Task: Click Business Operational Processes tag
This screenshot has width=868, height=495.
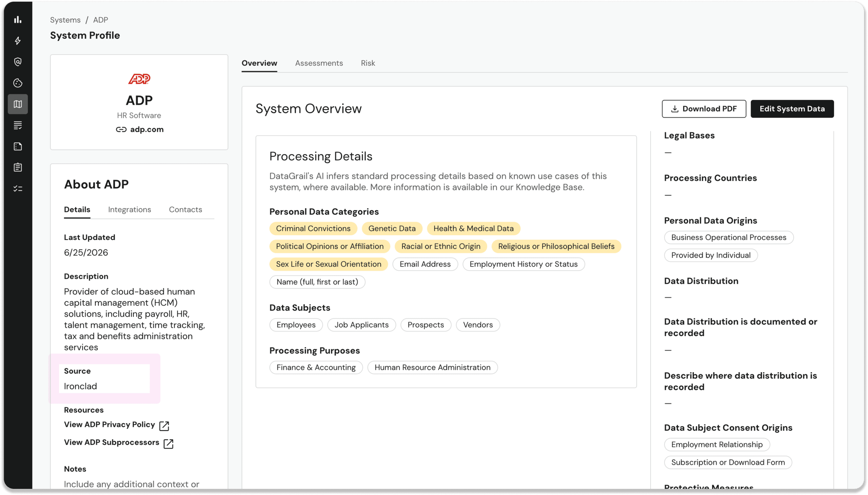Action: point(728,237)
